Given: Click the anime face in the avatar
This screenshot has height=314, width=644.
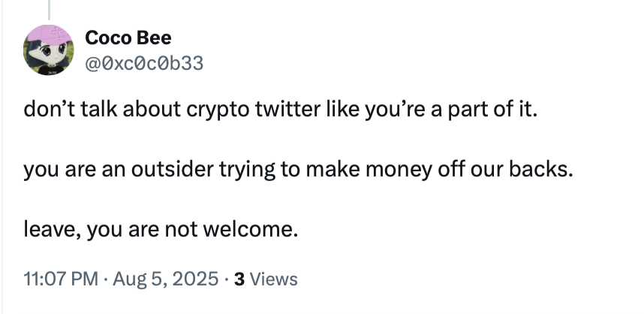Looking at the screenshot, I should (x=53, y=52).
